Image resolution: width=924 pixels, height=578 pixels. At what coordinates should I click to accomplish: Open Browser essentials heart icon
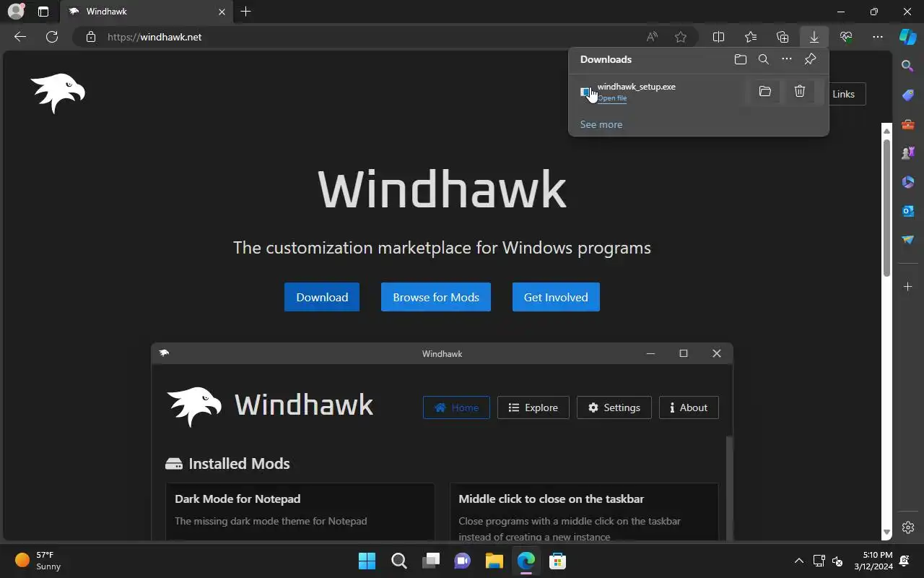point(846,37)
